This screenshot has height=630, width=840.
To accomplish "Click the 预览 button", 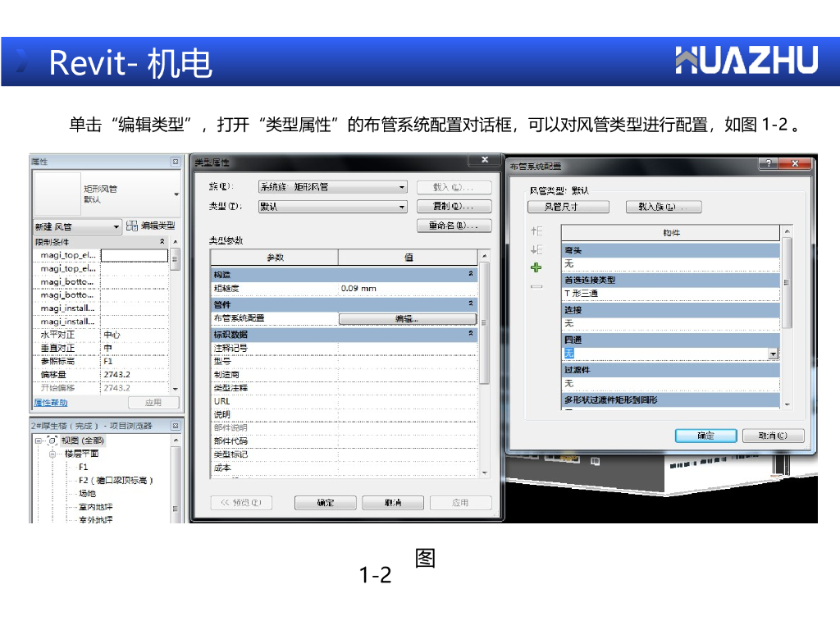I will tap(242, 503).
